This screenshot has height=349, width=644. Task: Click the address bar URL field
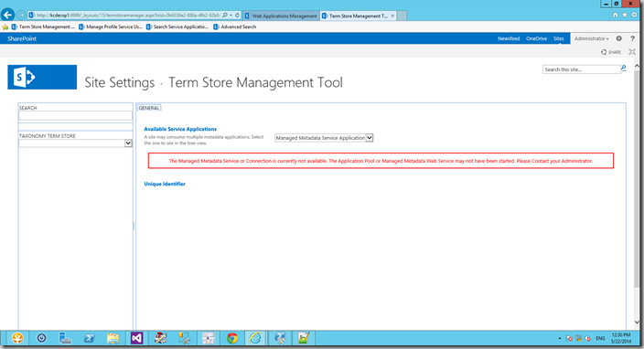127,16
